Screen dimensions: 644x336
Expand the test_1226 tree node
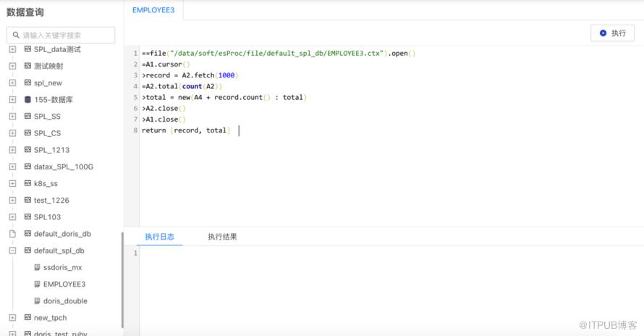(12, 200)
